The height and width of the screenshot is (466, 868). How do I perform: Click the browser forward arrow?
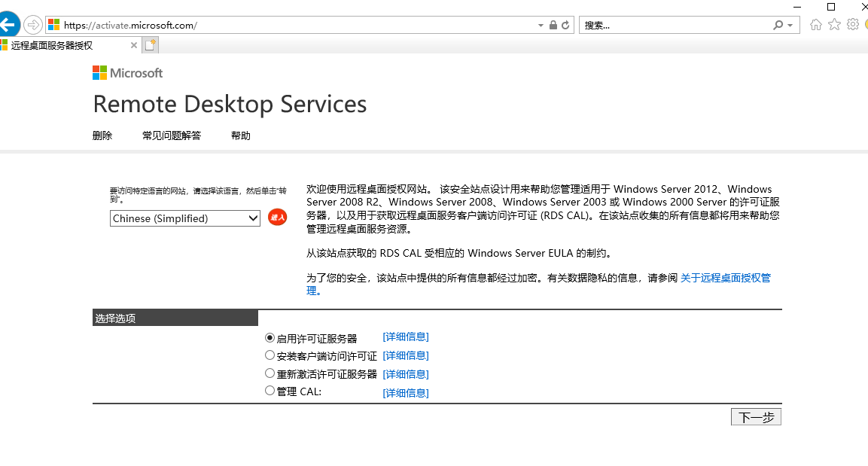33,25
